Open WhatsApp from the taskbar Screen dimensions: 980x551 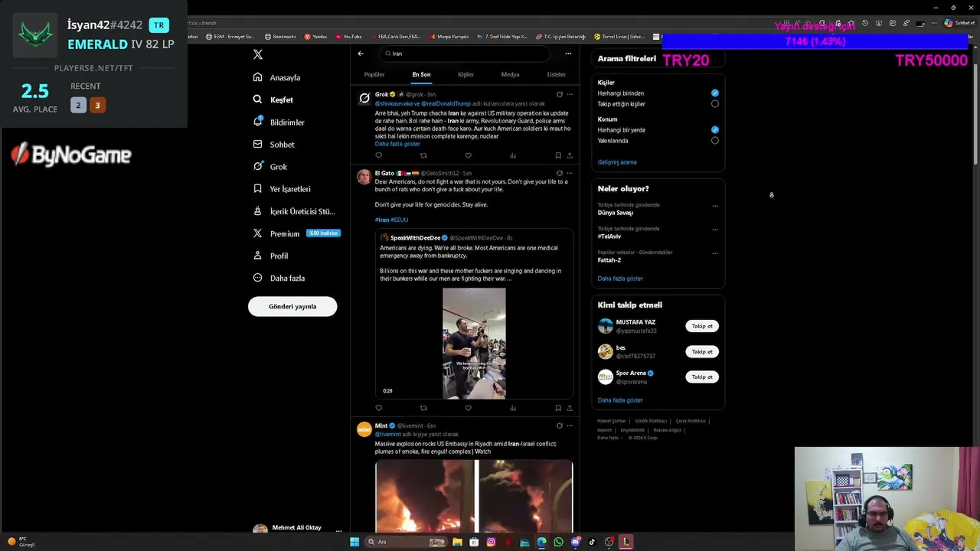558,542
